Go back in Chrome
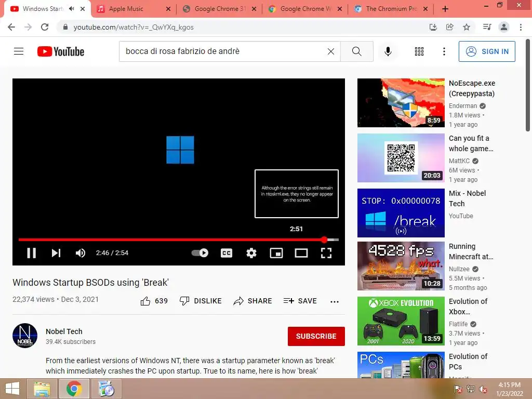The width and height of the screenshot is (532, 399). [x=11, y=27]
